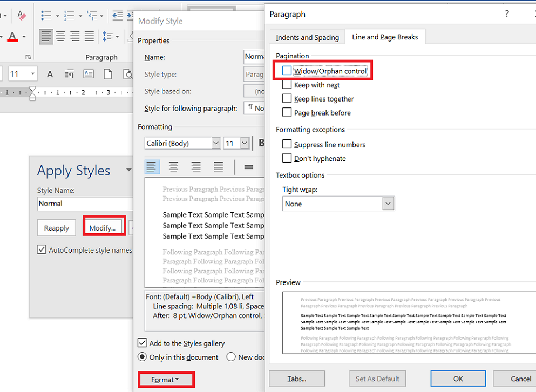Click Align Left in Modify Style formatting
The width and height of the screenshot is (536, 392).
152,167
